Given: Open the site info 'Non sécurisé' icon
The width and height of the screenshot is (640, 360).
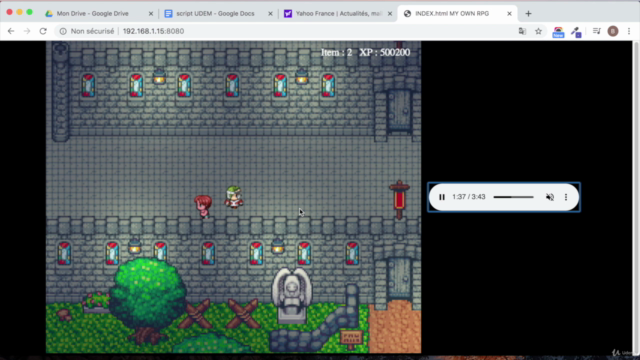Looking at the screenshot, I should 63,31.
